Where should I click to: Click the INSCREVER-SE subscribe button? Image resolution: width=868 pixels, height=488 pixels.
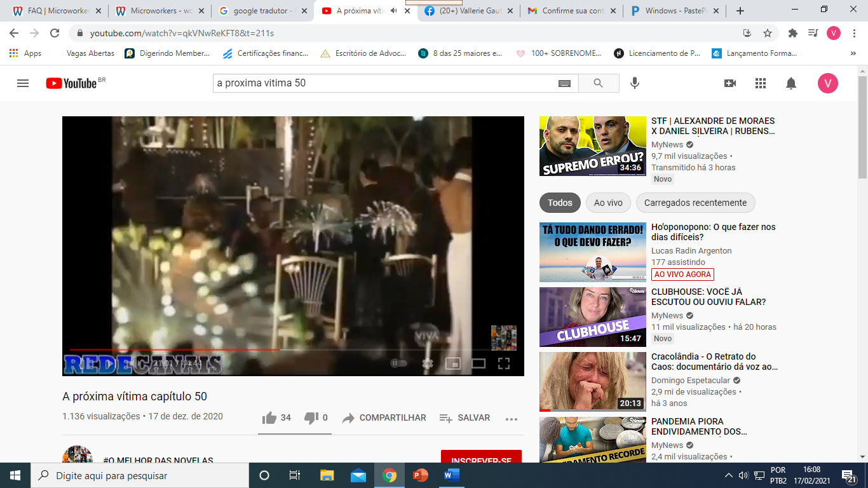(481, 457)
